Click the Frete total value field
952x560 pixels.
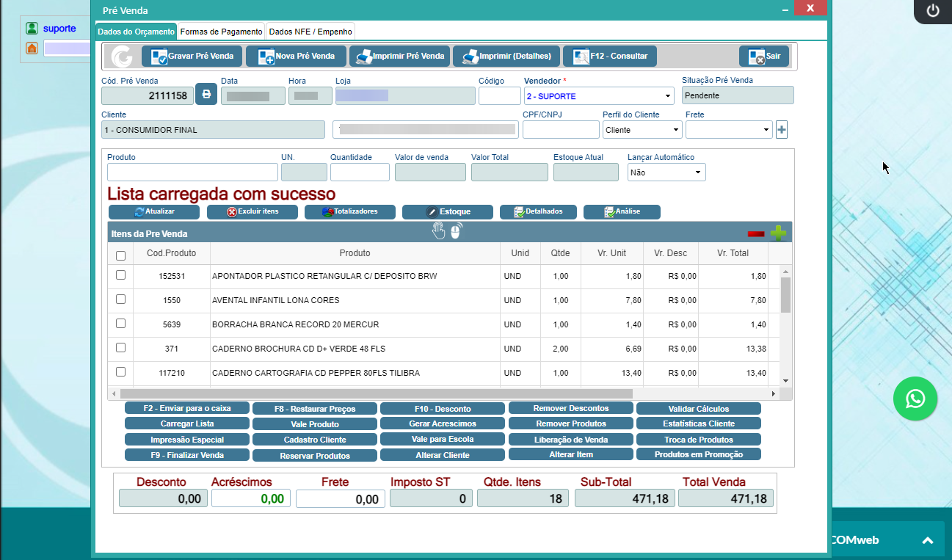click(x=341, y=499)
